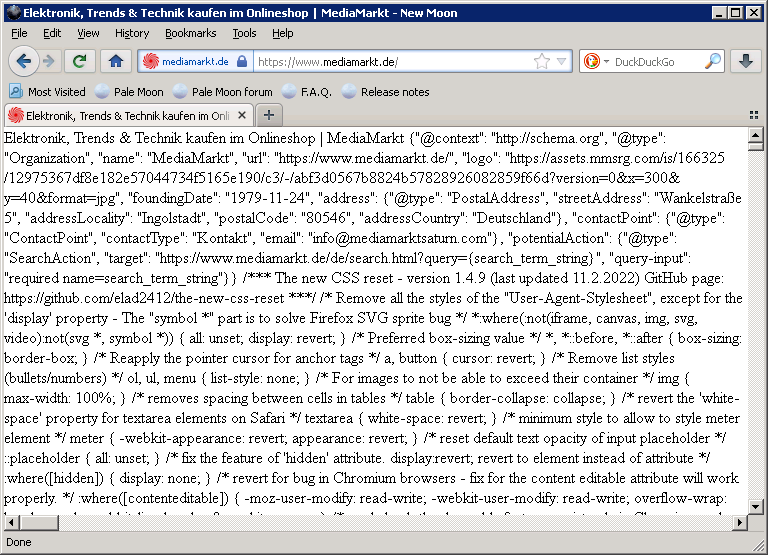Maximize the New Moon browser window
Image resolution: width=768 pixels, height=555 pixels.
[x=736, y=13]
